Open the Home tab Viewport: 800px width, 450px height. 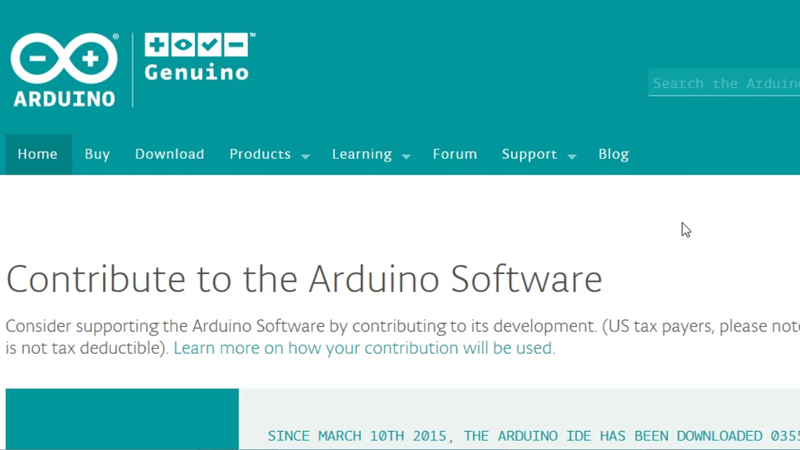[x=38, y=154]
